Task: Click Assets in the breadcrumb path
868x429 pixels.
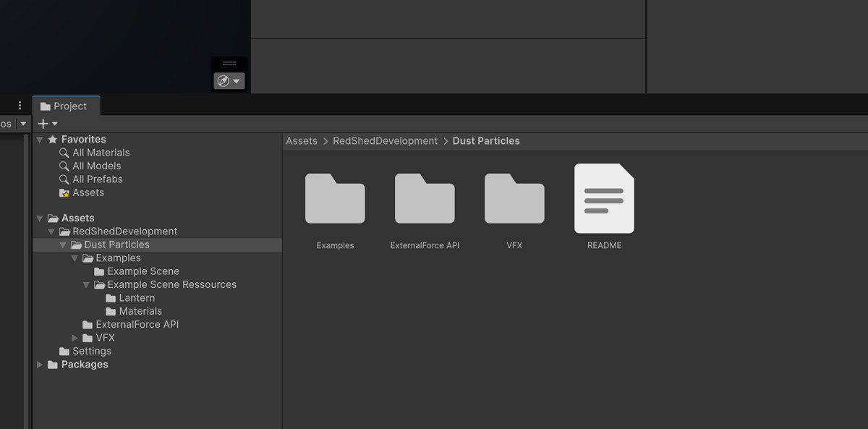Action: pos(302,140)
